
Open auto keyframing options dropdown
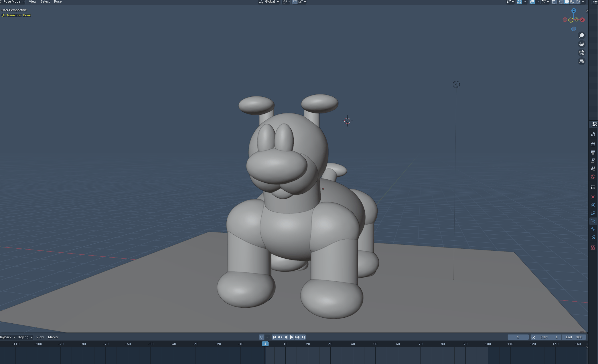pyautogui.click(x=267, y=337)
